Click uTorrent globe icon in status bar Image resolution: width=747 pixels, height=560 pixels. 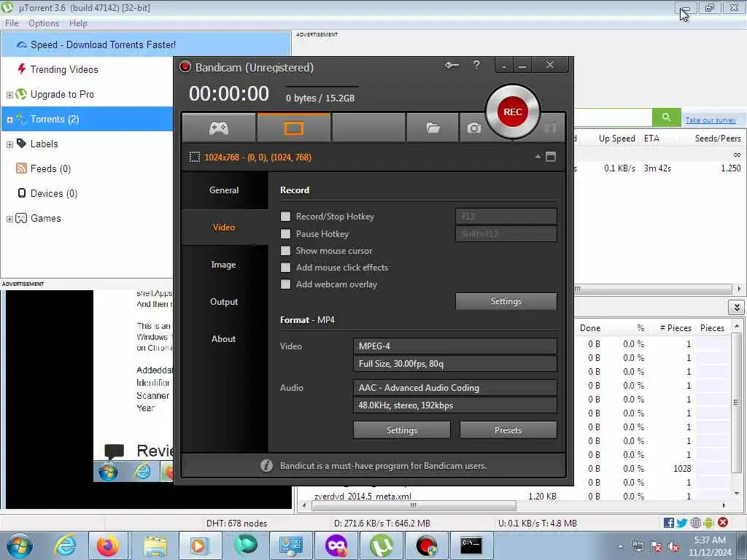(695, 523)
